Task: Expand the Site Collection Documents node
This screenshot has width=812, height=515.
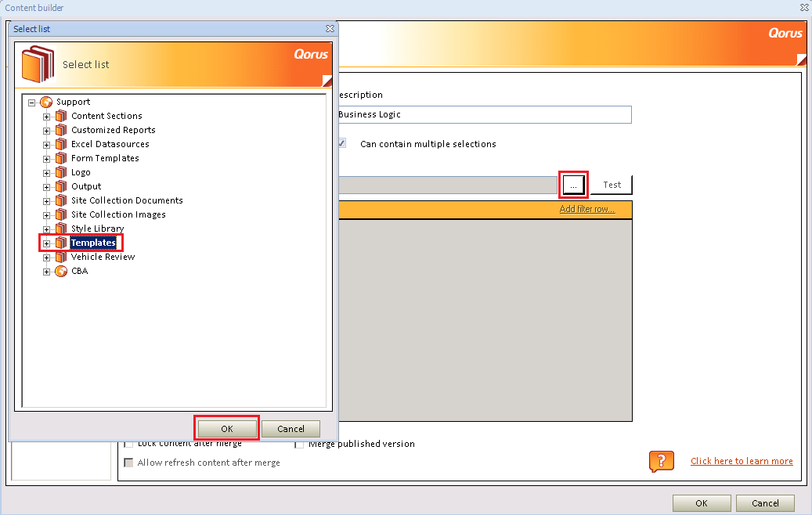Action: pos(47,201)
